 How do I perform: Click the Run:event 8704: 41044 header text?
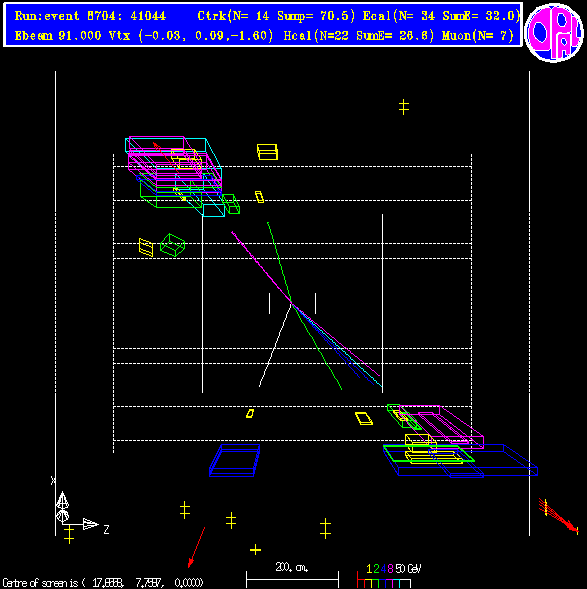pyautogui.click(x=90, y=16)
